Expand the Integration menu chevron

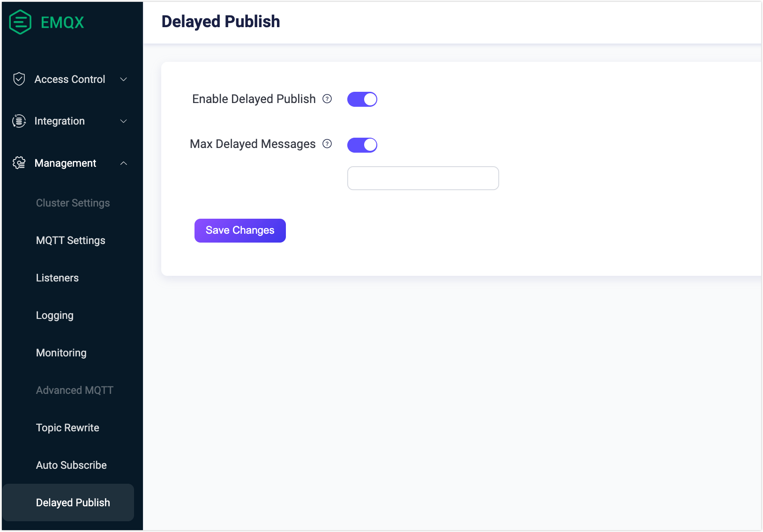[x=124, y=121]
